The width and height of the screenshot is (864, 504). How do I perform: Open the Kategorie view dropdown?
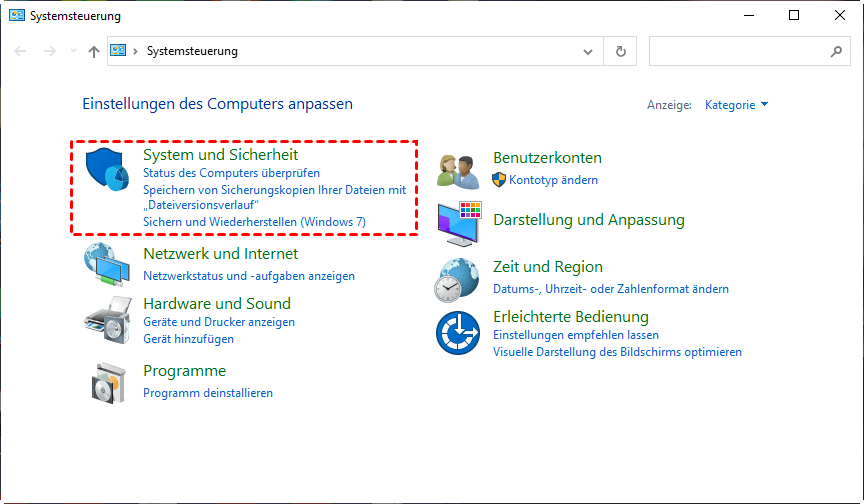point(737,105)
